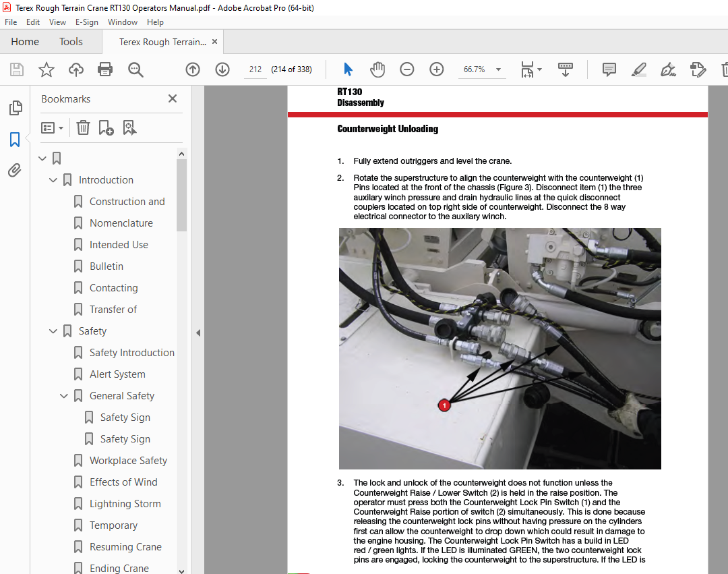Open fit page options dropdown arrow

(x=539, y=69)
